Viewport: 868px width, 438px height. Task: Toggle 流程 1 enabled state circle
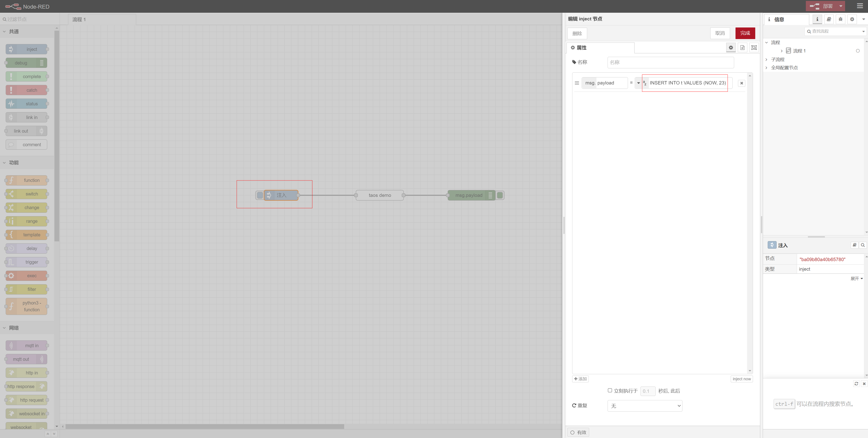[x=858, y=51]
